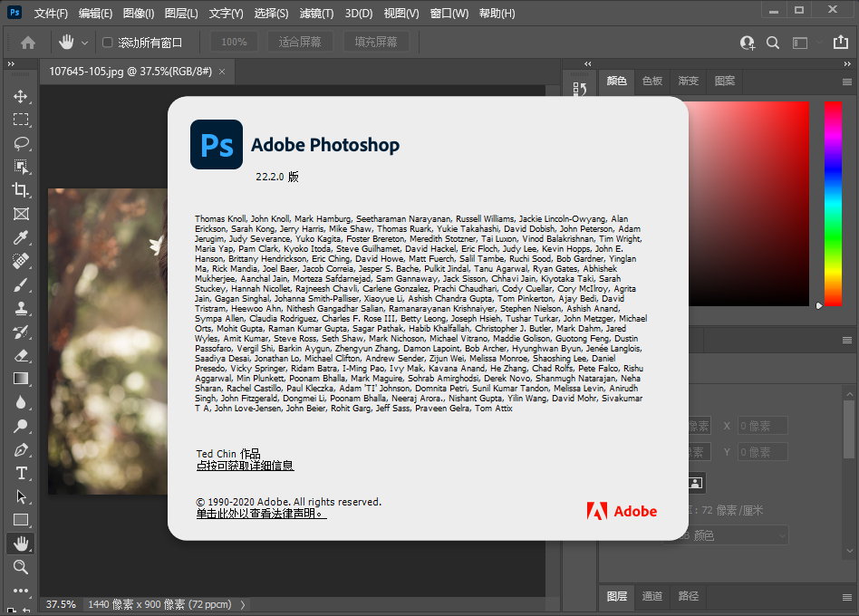
Task: Select the Dodge tool
Action: (x=21, y=426)
